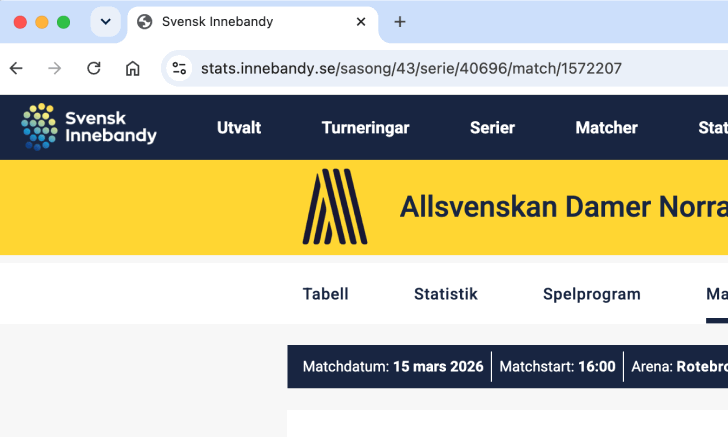Switch to the Spelprogram tab
The image size is (728, 437).
pyautogui.click(x=592, y=294)
